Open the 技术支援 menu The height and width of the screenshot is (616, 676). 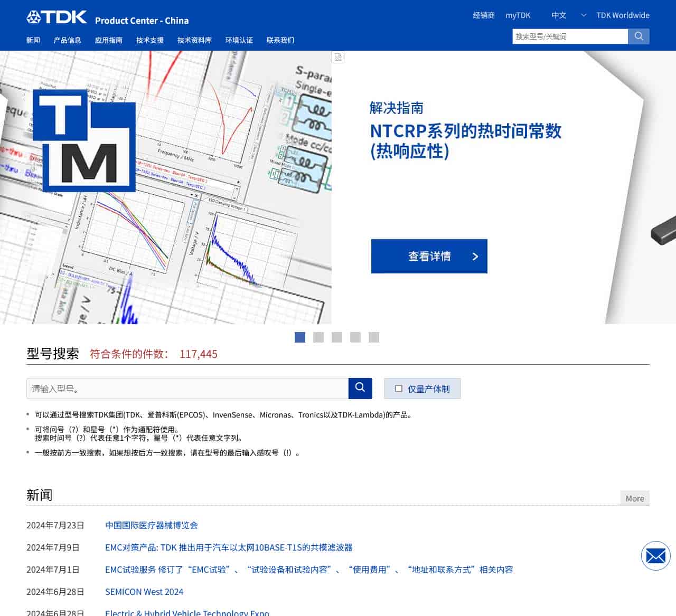(150, 40)
